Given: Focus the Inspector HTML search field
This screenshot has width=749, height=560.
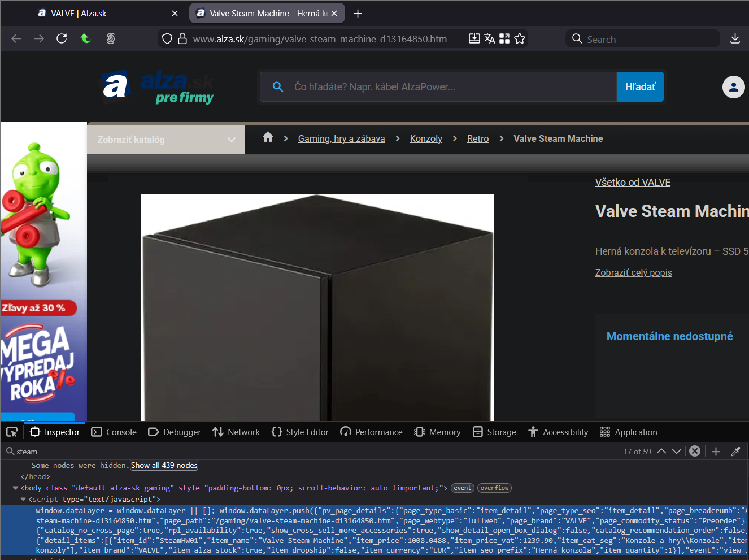Looking at the screenshot, I should (311, 452).
